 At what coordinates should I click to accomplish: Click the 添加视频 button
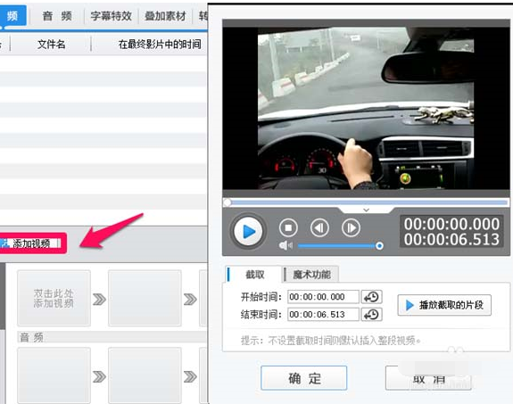31,243
